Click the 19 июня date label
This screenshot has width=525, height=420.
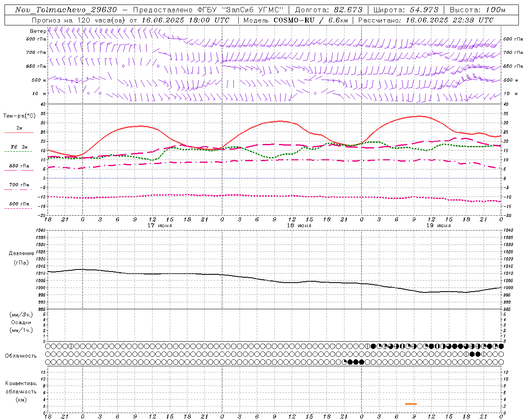438,226
